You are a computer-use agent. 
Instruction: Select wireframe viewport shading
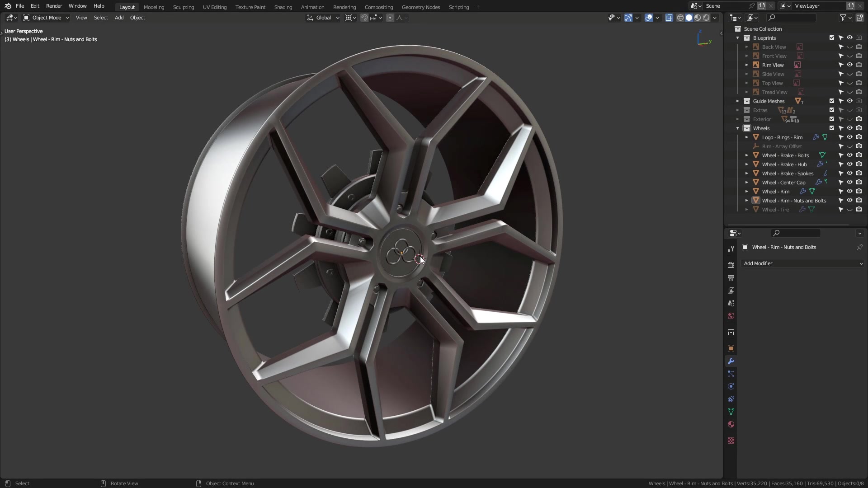coord(680,18)
